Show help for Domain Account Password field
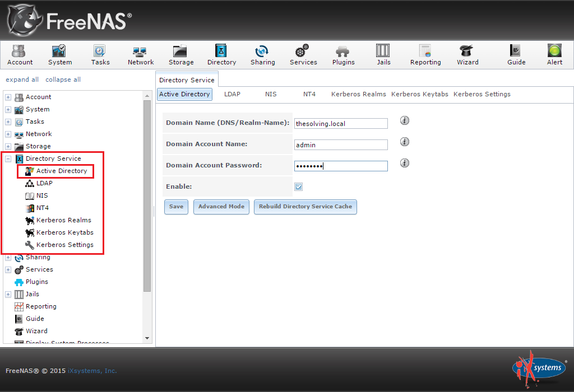The image size is (574, 392). pyautogui.click(x=405, y=163)
